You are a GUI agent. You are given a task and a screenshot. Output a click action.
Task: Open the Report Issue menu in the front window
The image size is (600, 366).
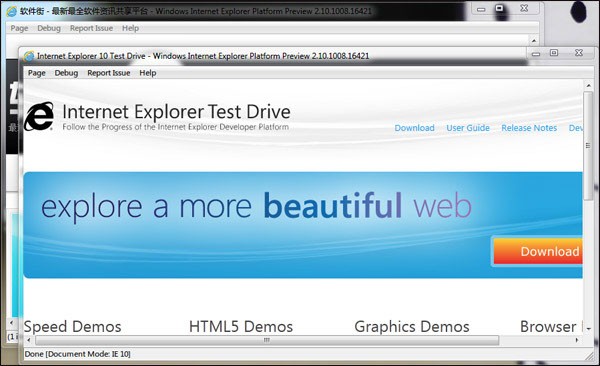[x=109, y=73]
